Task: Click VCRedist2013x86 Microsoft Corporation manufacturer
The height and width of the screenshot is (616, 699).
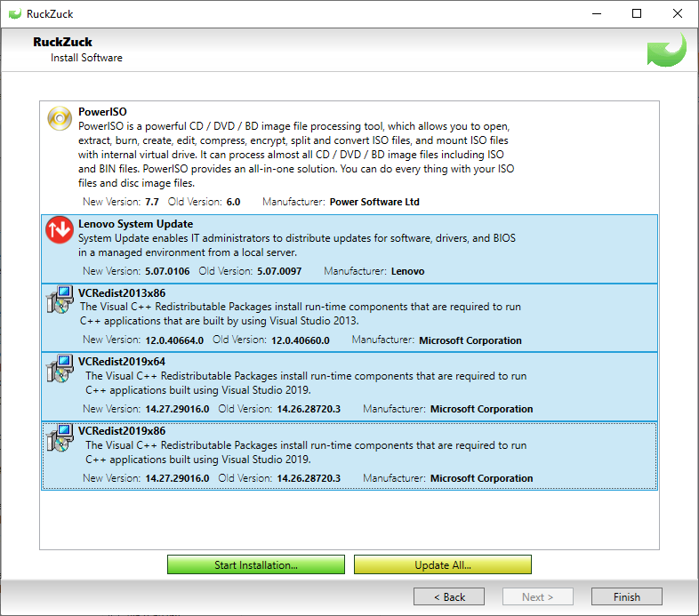Action: tap(470, 340)
